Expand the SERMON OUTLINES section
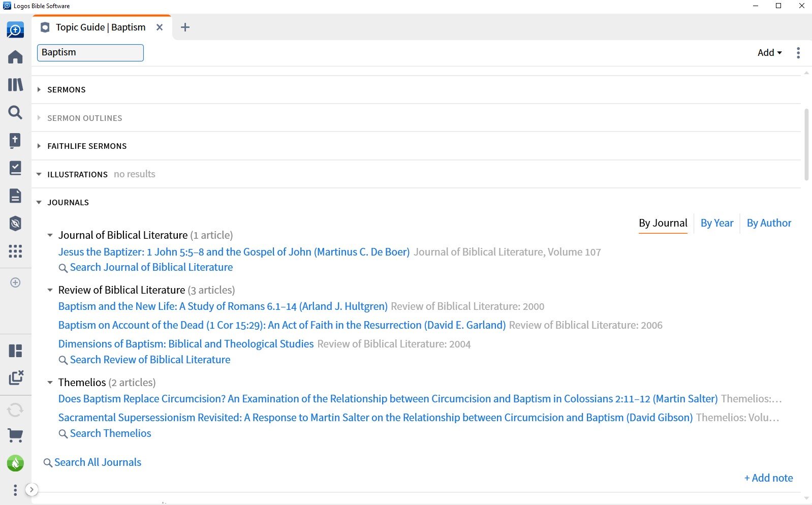Screen dimensions: 812x505 tap(39, 118)
